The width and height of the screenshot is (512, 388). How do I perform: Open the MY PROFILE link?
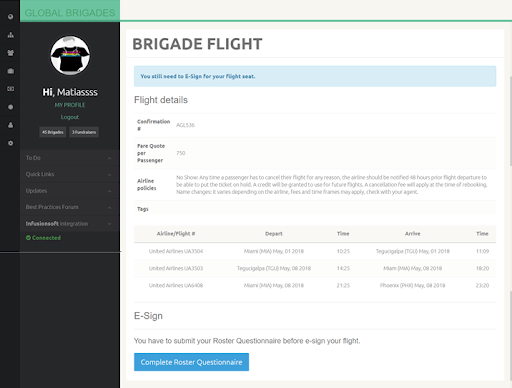tap(70, 105)
